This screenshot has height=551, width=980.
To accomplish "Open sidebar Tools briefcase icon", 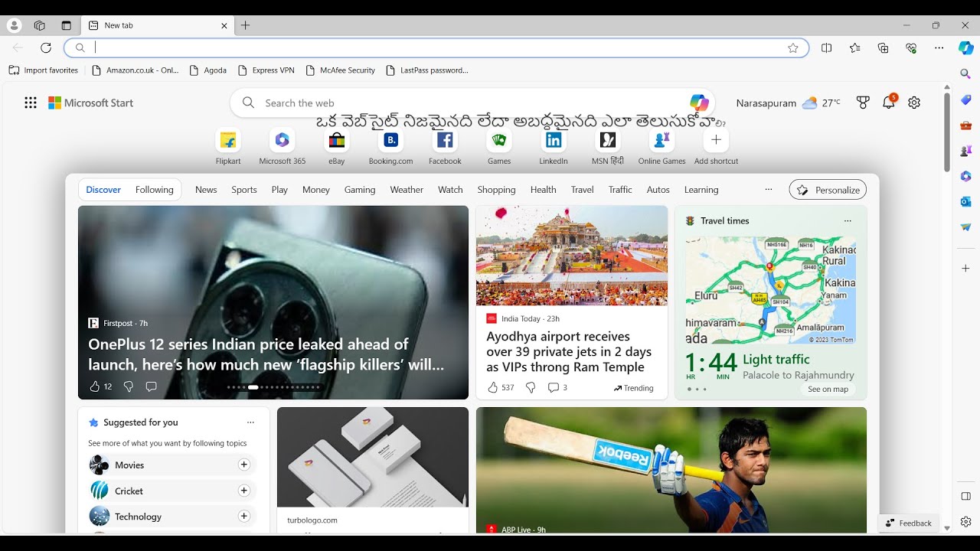I will coord(965,126).
